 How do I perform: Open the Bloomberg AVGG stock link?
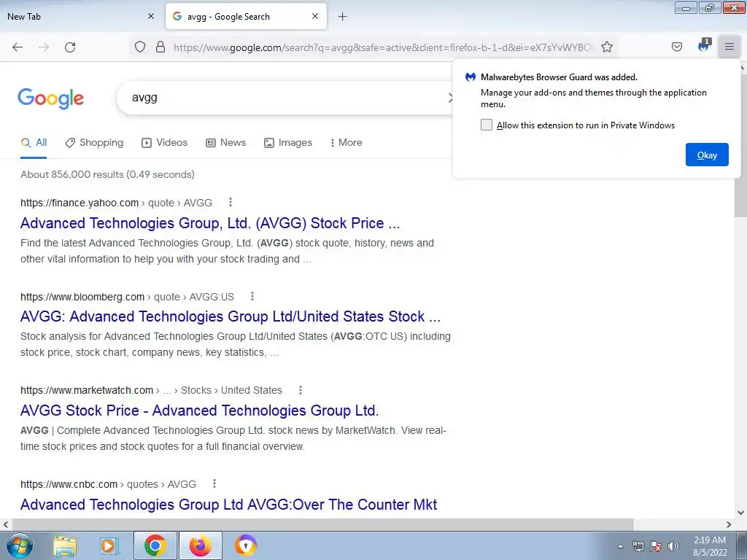coord(231,316)
